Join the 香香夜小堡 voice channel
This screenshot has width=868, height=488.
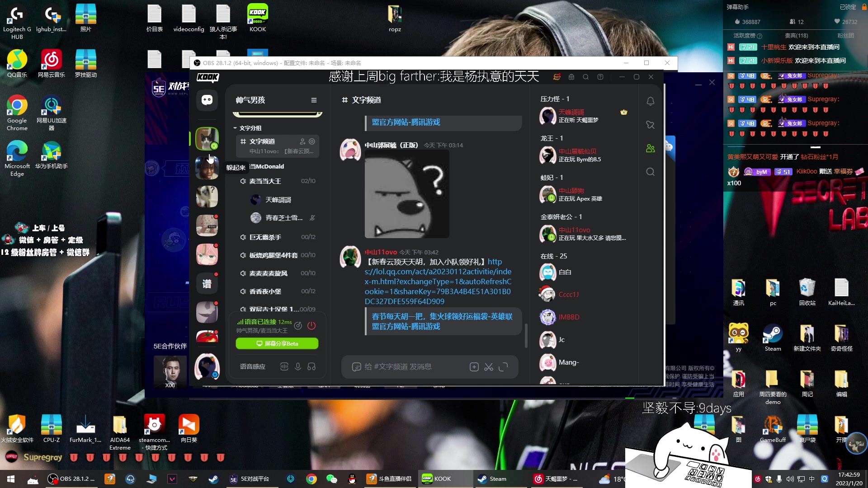tap(278, 291)
